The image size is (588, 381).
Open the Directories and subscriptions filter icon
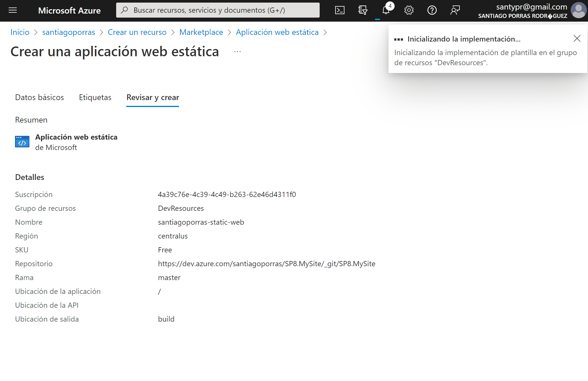pyautogui.click(x=363, y=10)
